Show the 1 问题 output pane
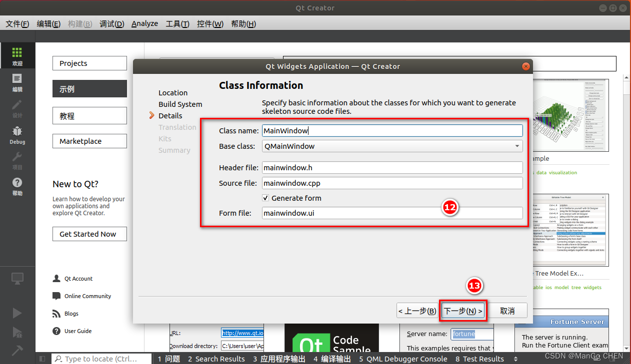This screenshot has width=631, height=364. click(x=168, y=359)
